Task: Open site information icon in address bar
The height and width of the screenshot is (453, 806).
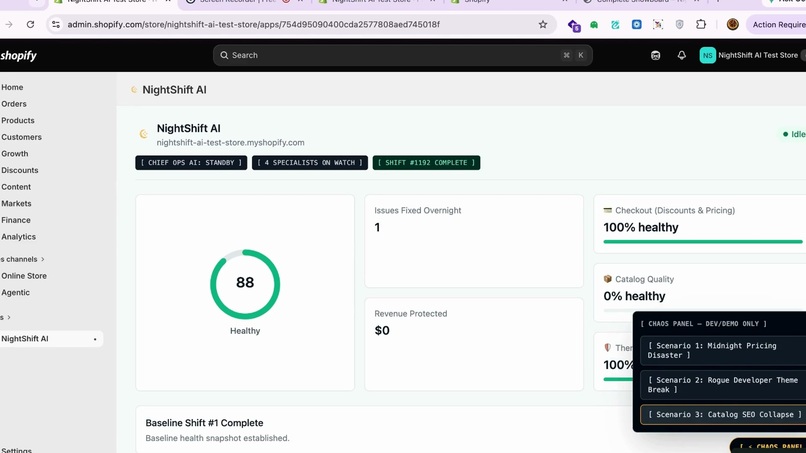Action: [56, 24]
